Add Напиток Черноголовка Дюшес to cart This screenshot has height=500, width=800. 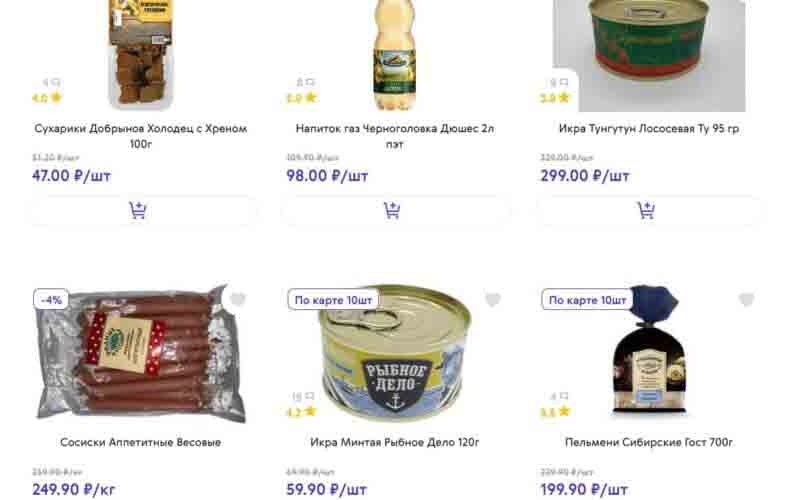394,210
